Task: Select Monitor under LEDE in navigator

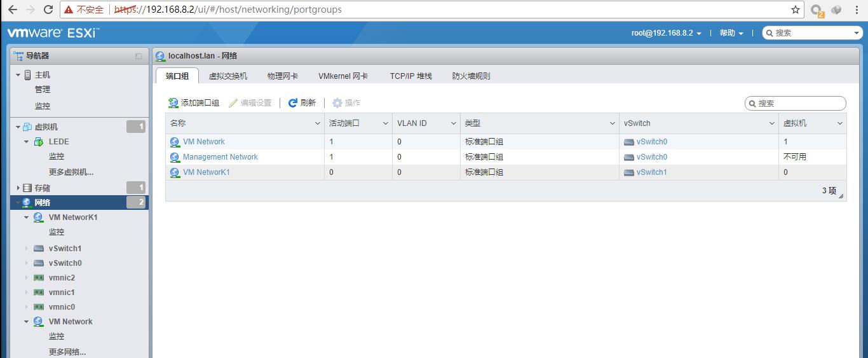Action: pyautogui.click(x=57, y=156)
